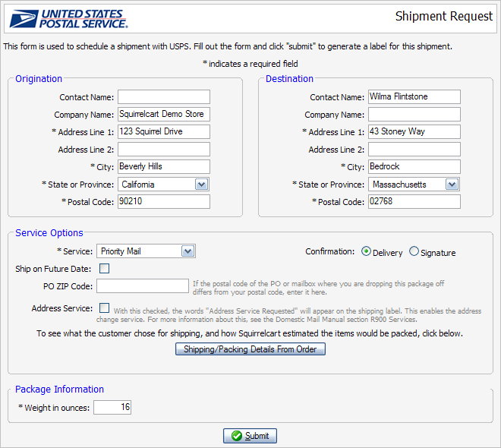
Task: Click the Shipment Request heading
Action: pyautogui.click(x=444, y=16)
